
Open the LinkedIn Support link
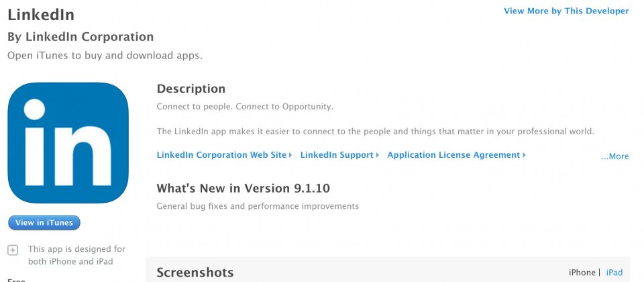(337, 155)
